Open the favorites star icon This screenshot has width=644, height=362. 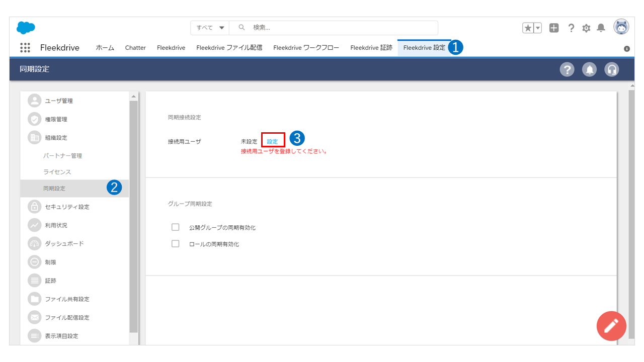click(x=528, y=28)
